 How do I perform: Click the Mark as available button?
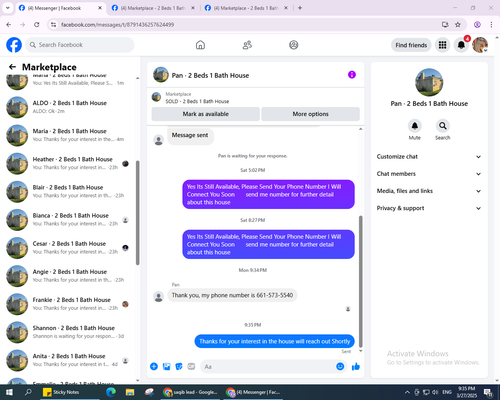(x=205, y=114)
